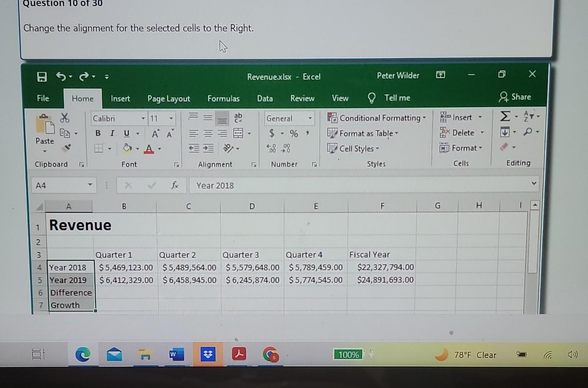Toggle Bold formatting
The image size is (588, 388).
tap(98, 133)
